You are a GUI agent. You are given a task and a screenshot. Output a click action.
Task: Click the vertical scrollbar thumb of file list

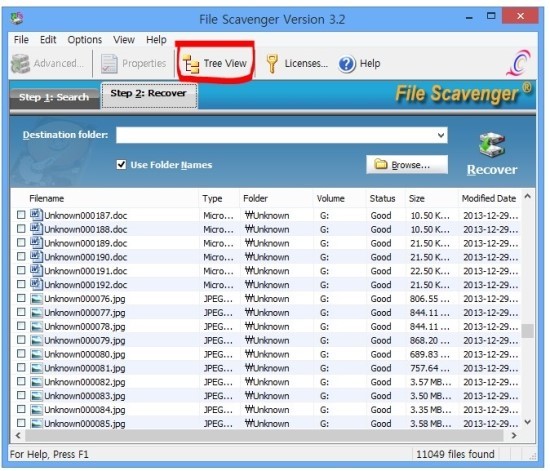[x=527, y=331]
